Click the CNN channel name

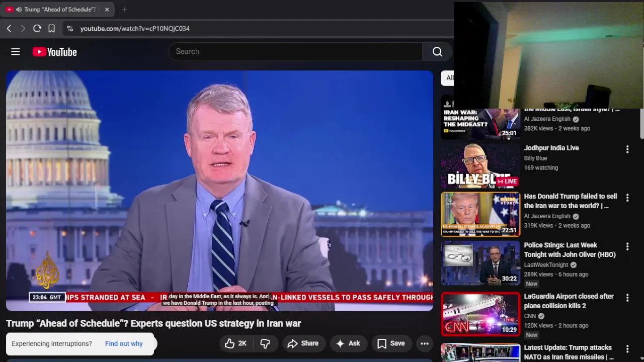pos(530,316)
